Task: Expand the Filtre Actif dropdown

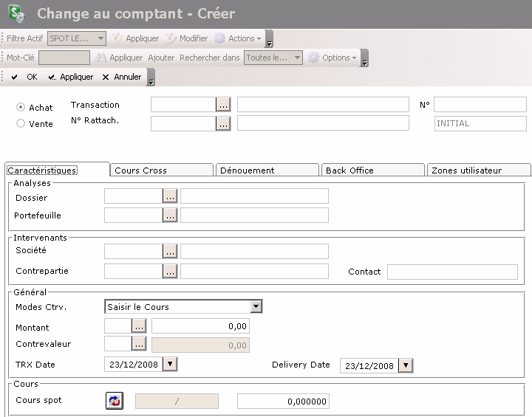Action: point(100,38)
